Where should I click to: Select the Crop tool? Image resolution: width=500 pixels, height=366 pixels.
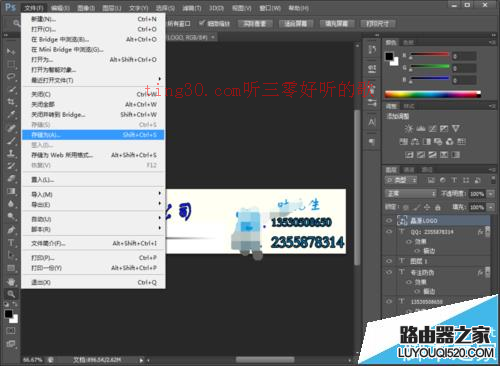pos(11,102)
